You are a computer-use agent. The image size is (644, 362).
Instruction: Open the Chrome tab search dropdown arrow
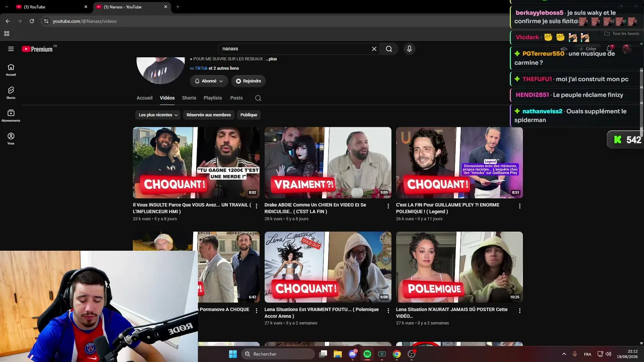click(x=7, y=7)
